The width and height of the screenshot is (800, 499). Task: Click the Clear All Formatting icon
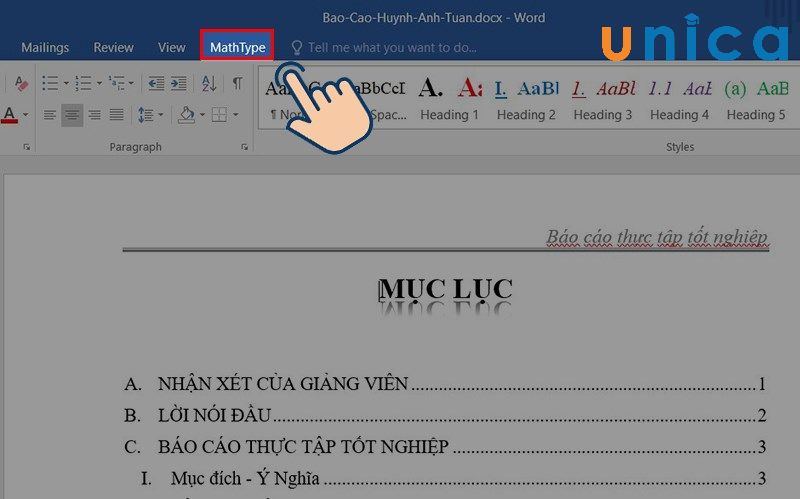click(21, 83)
